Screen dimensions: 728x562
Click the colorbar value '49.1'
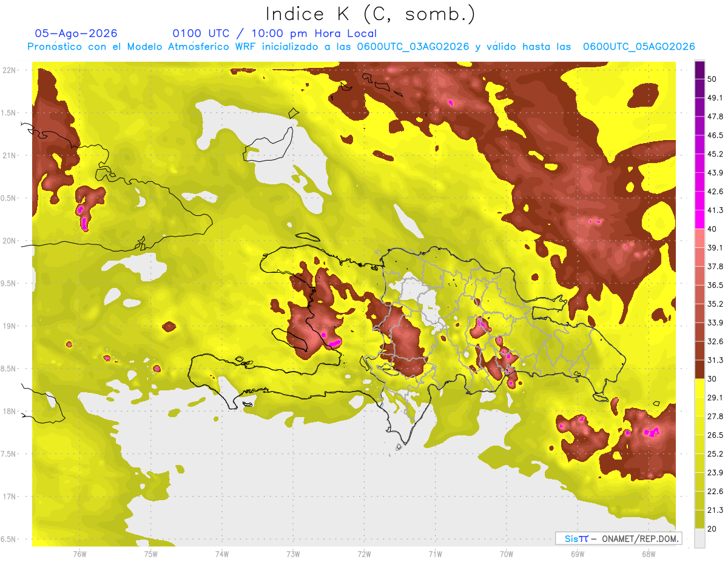(715, 98)
